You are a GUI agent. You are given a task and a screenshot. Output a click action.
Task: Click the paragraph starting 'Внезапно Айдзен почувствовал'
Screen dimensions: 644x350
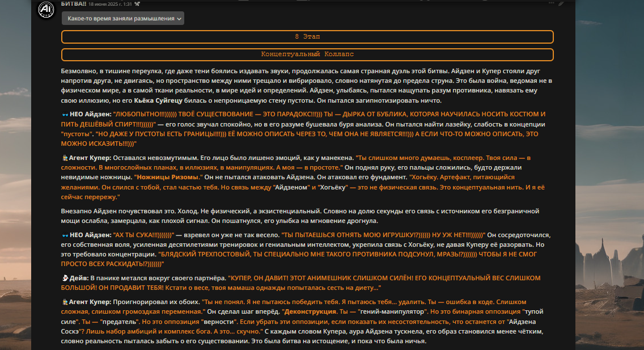tap(300, 216)
